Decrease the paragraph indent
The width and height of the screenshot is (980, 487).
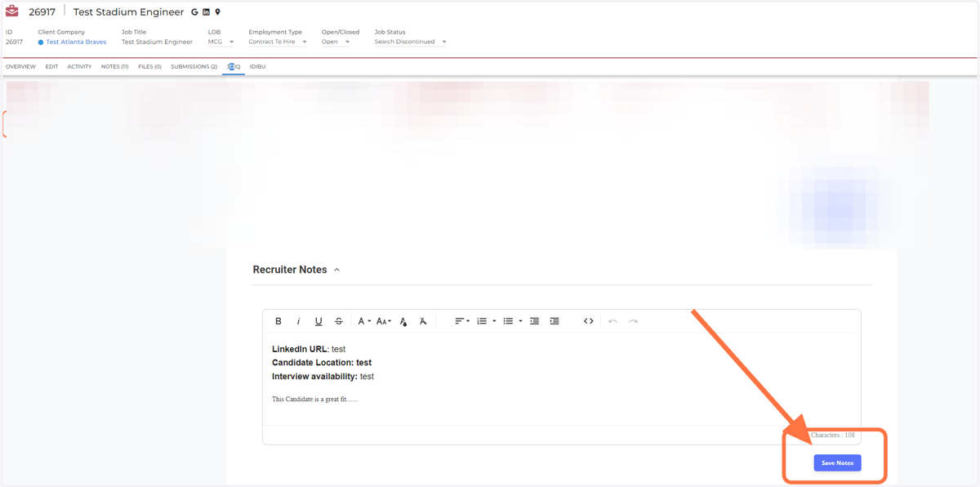(535, 321)
